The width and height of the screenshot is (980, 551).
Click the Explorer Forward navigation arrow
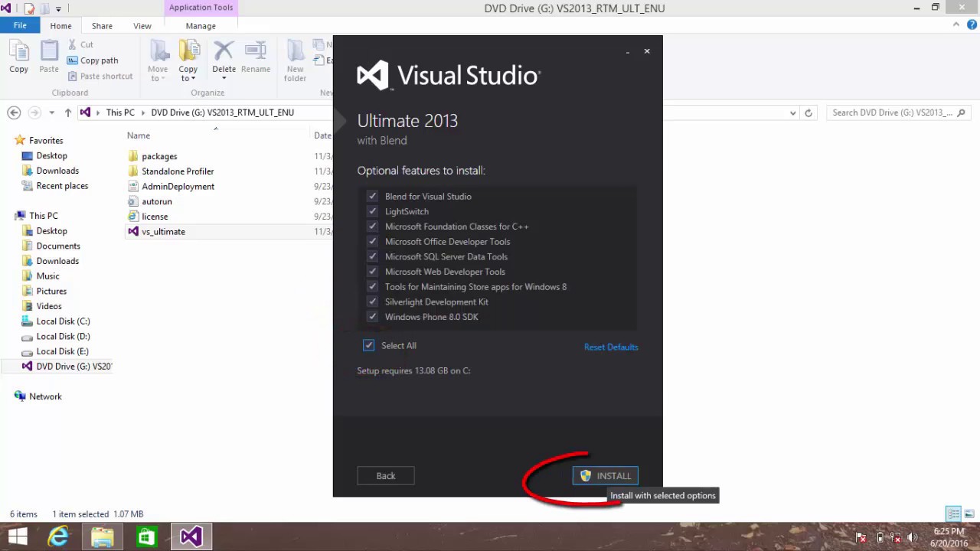pos(34,112)
